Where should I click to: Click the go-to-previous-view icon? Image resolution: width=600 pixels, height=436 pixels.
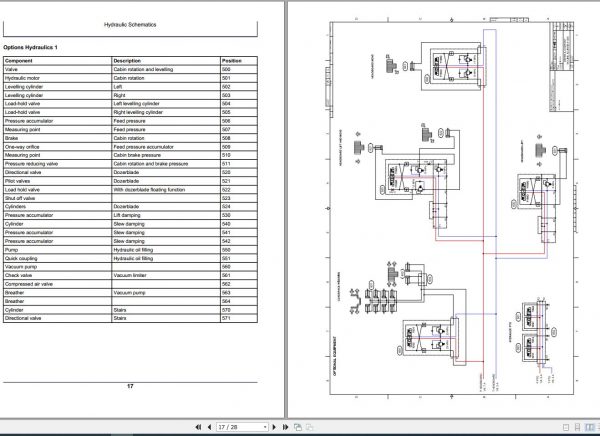[298, 427]
